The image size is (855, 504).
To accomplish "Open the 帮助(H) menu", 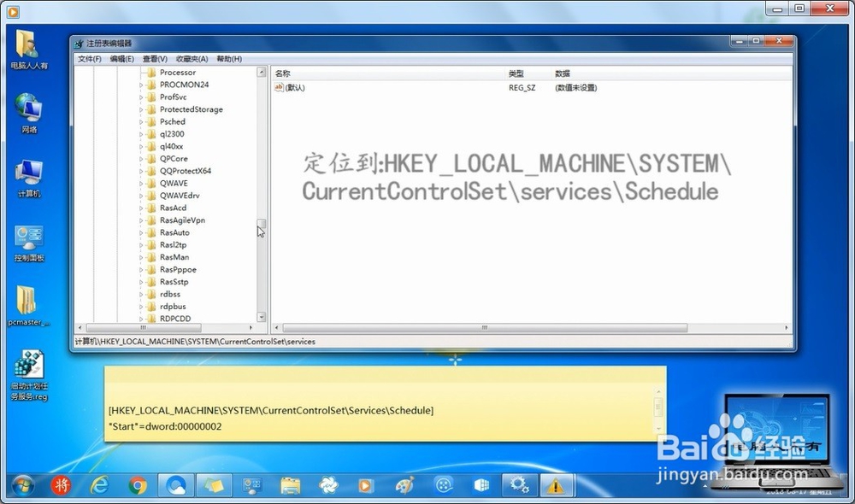I will [229, 59].
